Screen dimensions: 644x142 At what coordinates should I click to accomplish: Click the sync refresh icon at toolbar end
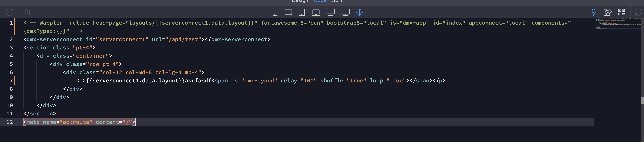638,12
